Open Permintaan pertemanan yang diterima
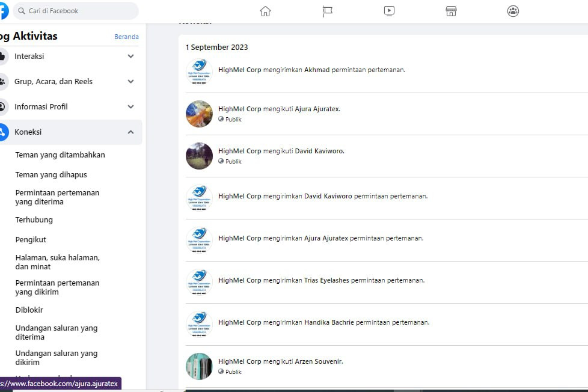The height and width of the screenshot is (392, 588). [57, 197]
